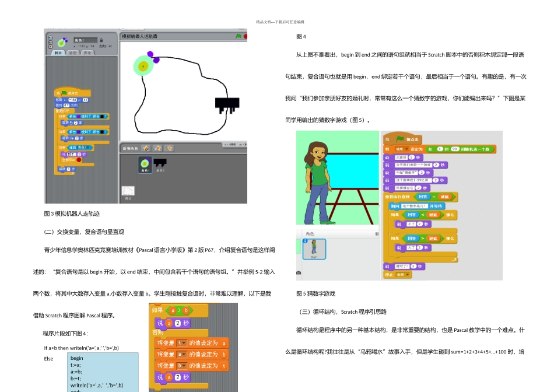Click heading '(三) 循环结构, Scratch 程序引思路'
554x392 pixels.
[x=343, y=311]
